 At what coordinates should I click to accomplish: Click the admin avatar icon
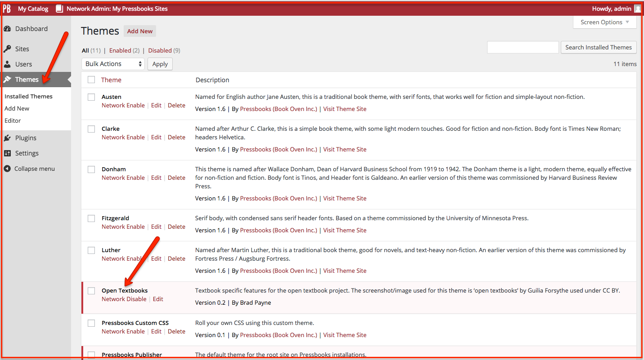[x=637, y=9]
